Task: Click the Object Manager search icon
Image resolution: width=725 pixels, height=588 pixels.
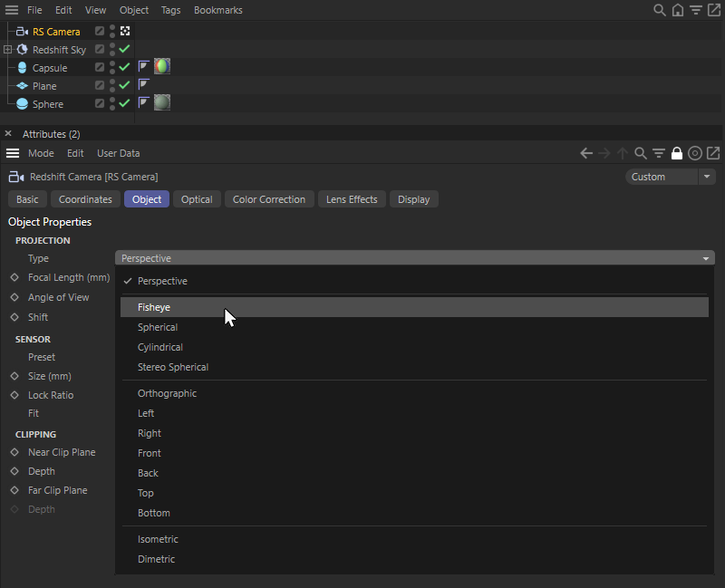Action: [x=660, y=10]
